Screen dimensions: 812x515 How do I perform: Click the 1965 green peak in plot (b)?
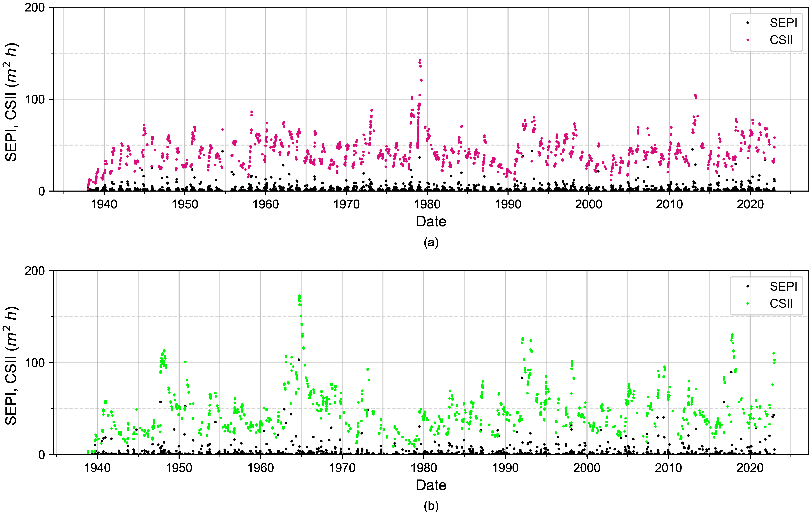click(x=299, y=296)
